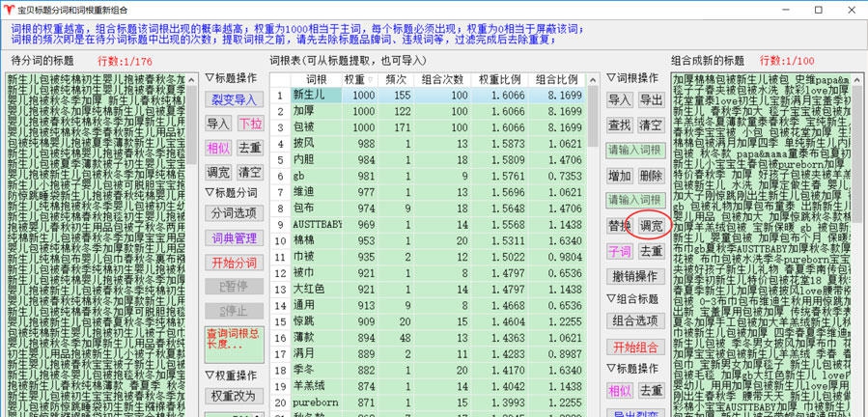
Task: Click 清空 next to the left 调宽 button
Action: pos(250,172)
